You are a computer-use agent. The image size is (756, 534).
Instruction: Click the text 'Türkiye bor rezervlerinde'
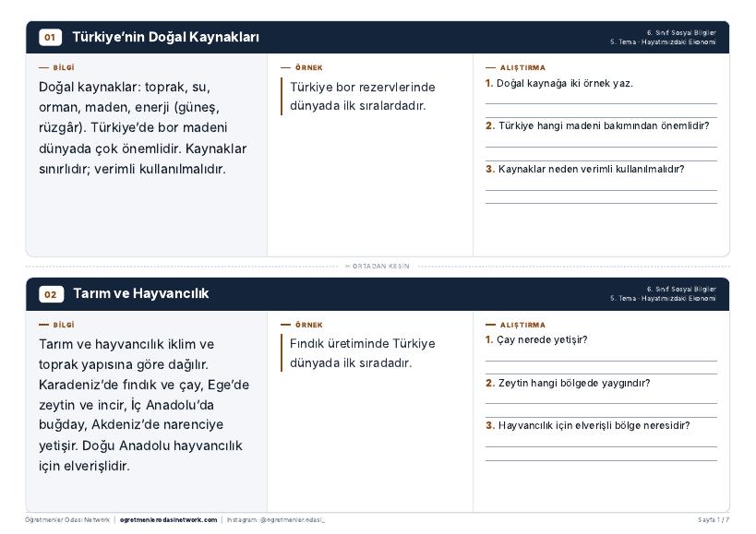[363, 87]
